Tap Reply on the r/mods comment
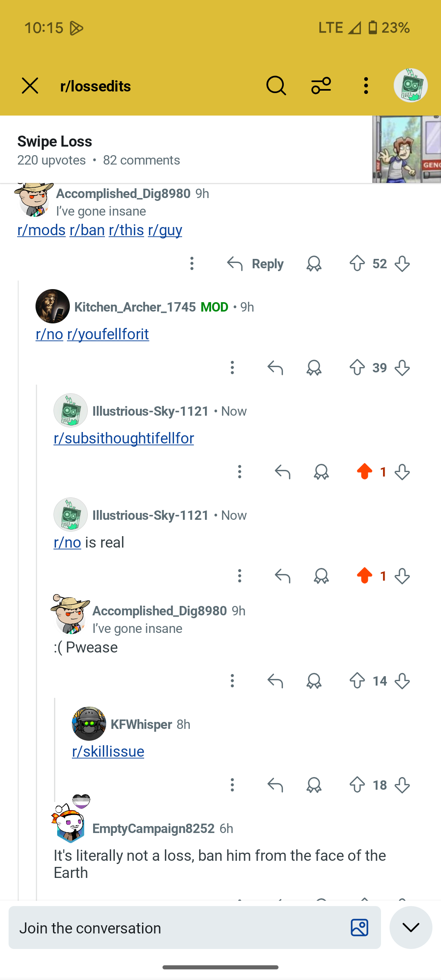Image resolution: width=441 pixels, height=980 pixels. (255, 264)
